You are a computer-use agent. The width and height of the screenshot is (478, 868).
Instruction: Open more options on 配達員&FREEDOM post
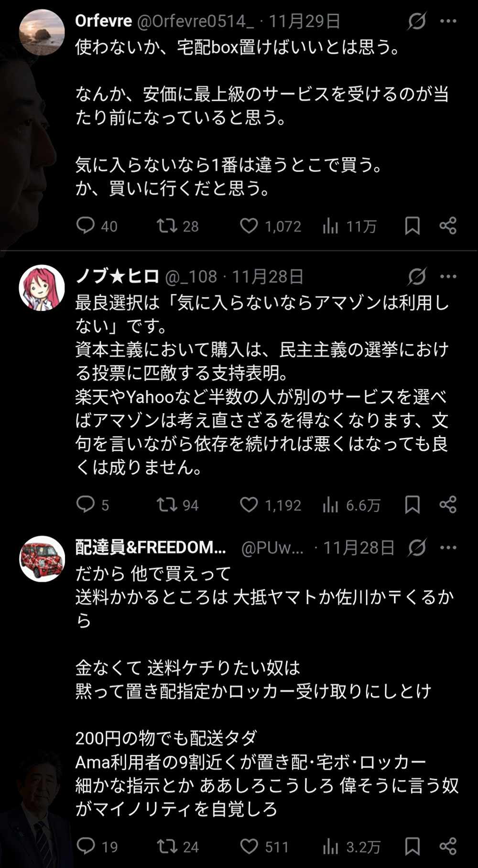(448, 547)
